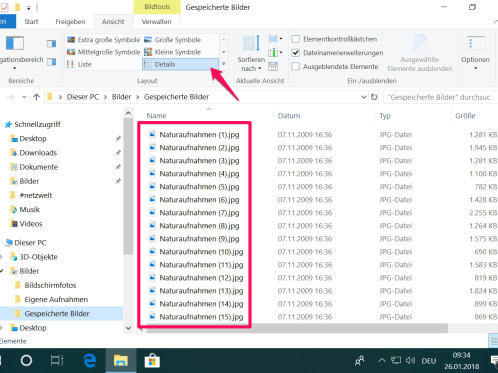The image size is (498, 373).
Task: Select file Naturaufnahmen (1).jpg
Action: point(199,135)
